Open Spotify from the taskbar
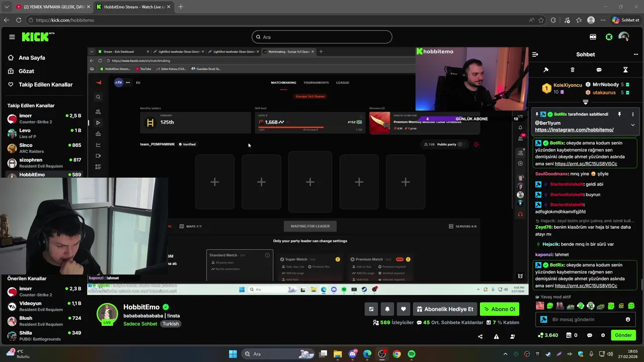 coord(412,354)
